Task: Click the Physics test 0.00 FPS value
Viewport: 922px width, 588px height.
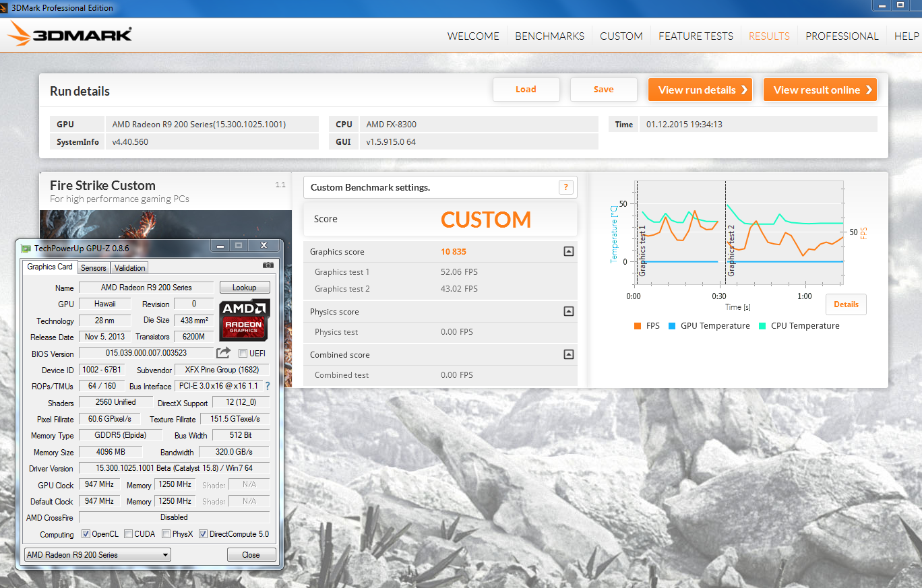Action: click(x=457, y=332)
